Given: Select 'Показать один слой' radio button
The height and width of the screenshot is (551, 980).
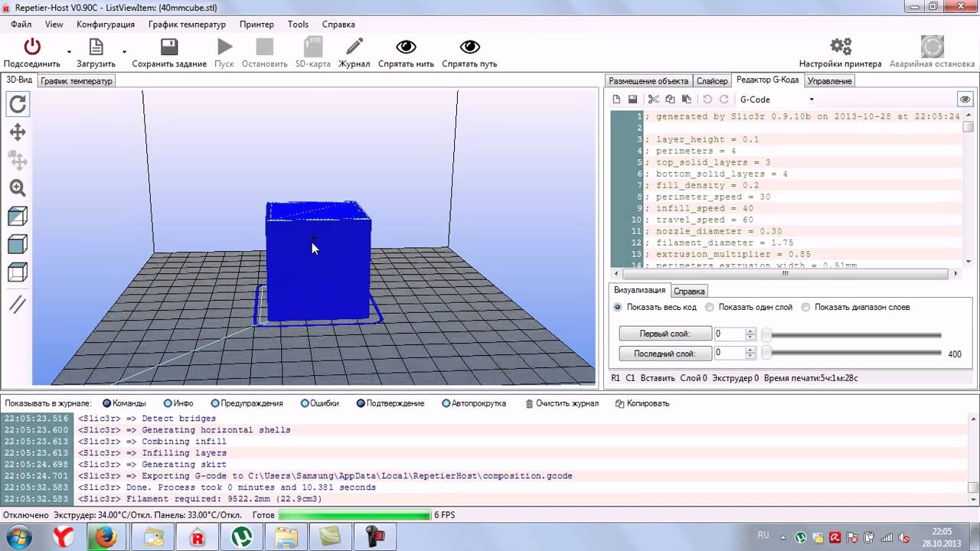Looking at the screenshot, I should (x=709, y=307).
